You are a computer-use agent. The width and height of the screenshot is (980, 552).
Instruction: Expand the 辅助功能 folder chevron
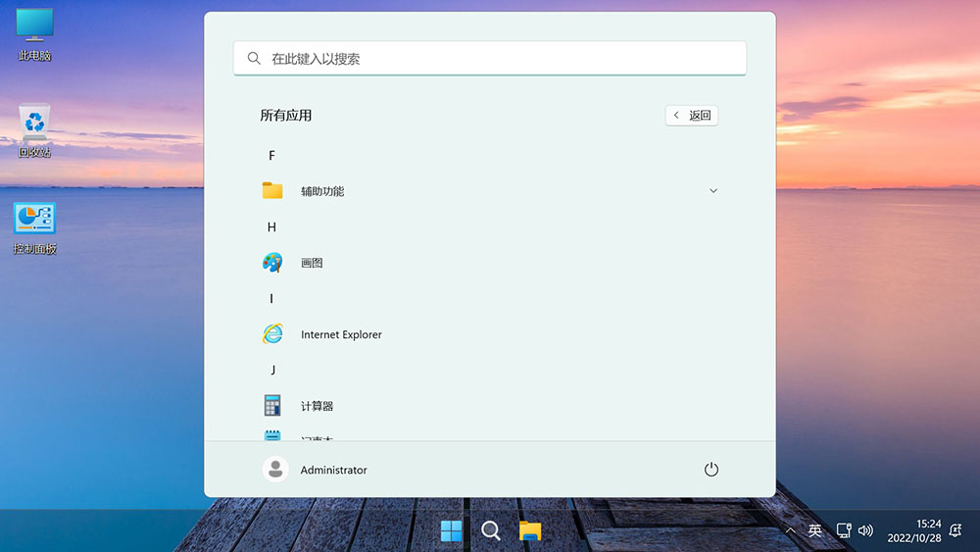(x=713, y=191)
